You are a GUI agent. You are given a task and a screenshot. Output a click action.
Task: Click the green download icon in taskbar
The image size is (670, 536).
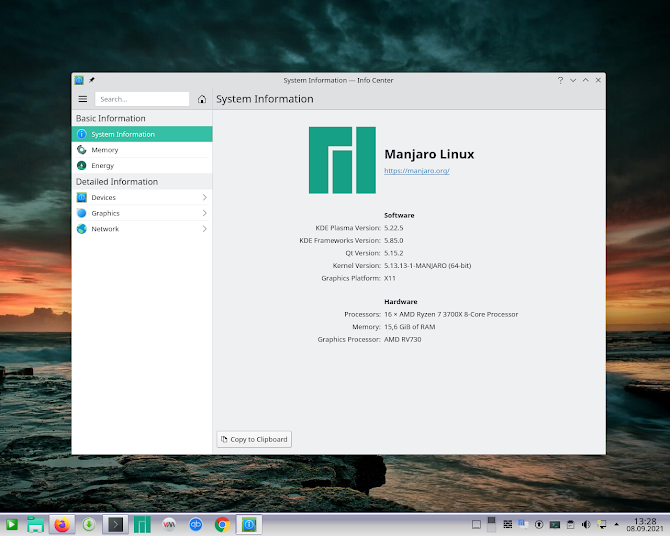[89, 524]
